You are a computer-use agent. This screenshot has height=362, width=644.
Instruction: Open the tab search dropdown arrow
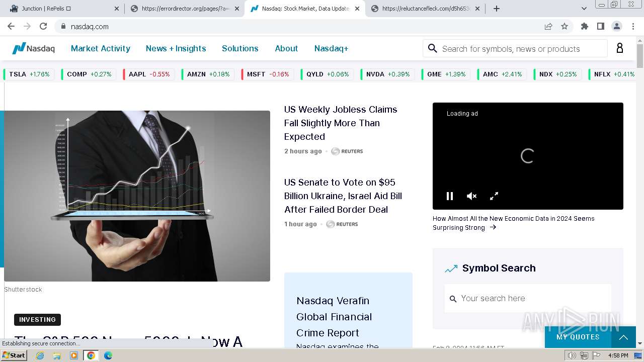click(584, 9)
